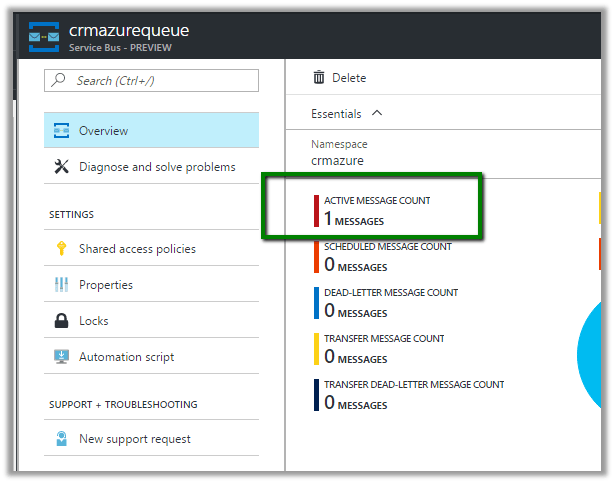This screenshot has height=483, width=614.
Task: Open New support request
Action: pyautogui.click(x=151, y=438)
